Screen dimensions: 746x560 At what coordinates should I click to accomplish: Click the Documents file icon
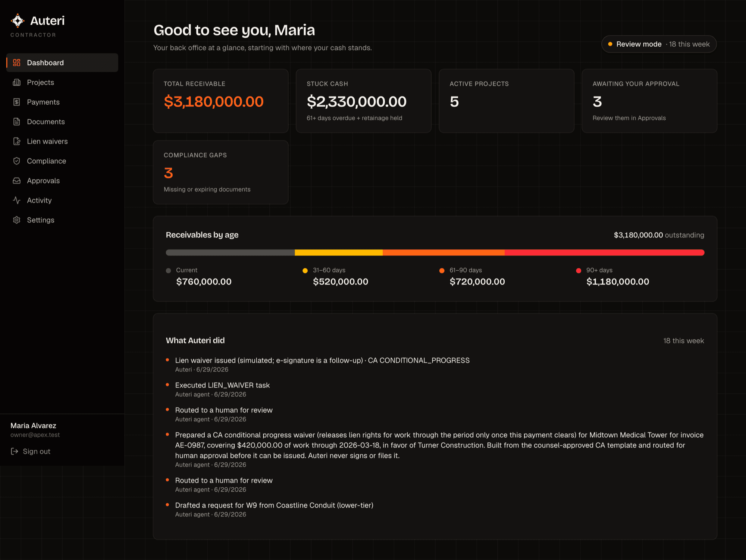coord(16,122)
